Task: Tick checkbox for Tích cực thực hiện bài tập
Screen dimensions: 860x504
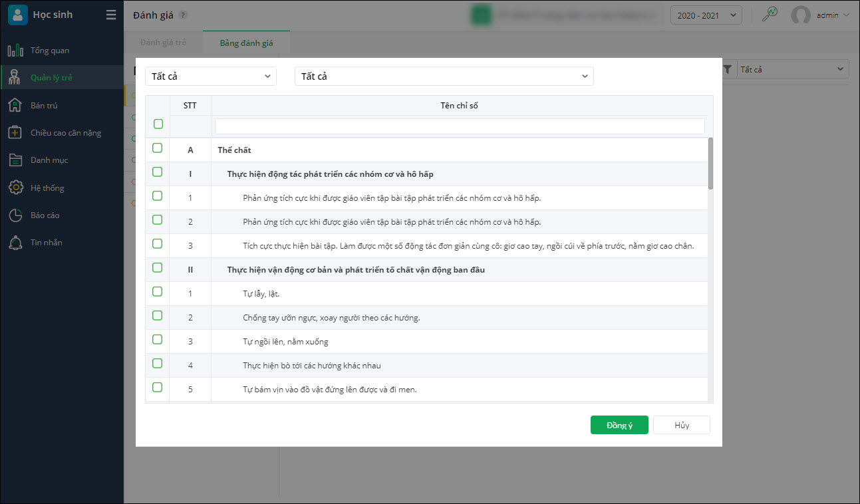Action: [x=157, y=243]
